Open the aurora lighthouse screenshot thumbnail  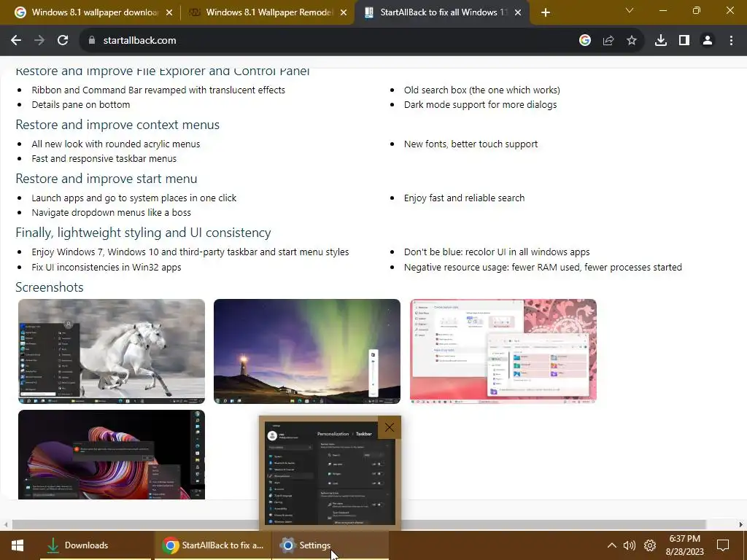tap(307, 351)
